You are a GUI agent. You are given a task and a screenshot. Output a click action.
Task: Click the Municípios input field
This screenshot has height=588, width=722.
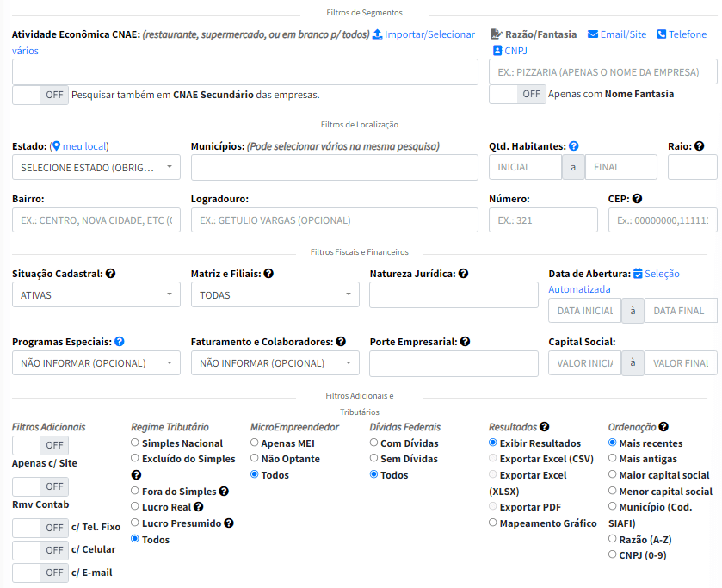[334, 168]
